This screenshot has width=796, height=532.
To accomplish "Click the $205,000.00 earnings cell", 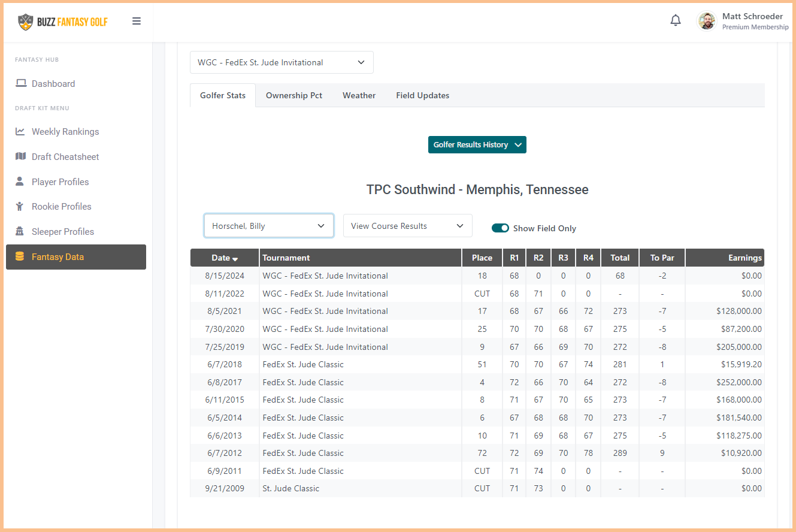I will 725,347.
